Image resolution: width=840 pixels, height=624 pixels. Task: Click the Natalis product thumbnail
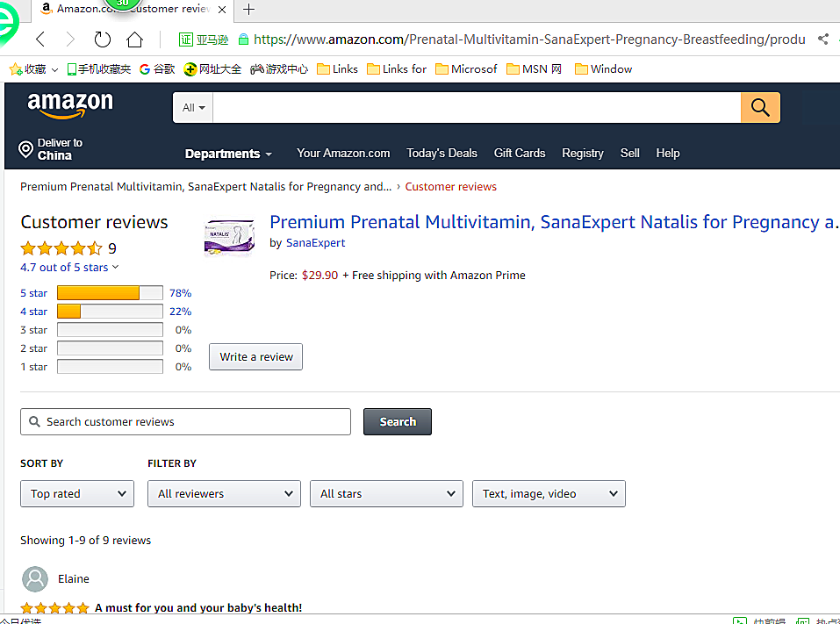click(x=229, y=237)
